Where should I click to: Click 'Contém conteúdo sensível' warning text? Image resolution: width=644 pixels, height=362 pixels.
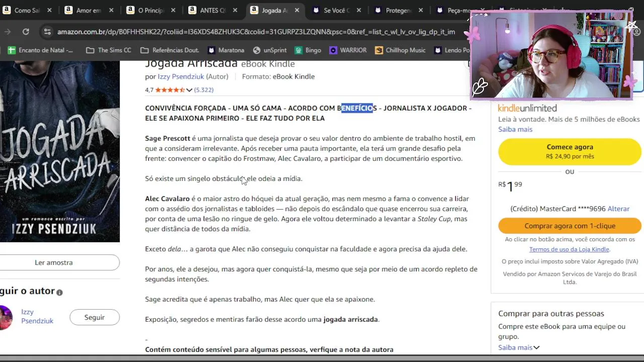[x=269, y=349]
